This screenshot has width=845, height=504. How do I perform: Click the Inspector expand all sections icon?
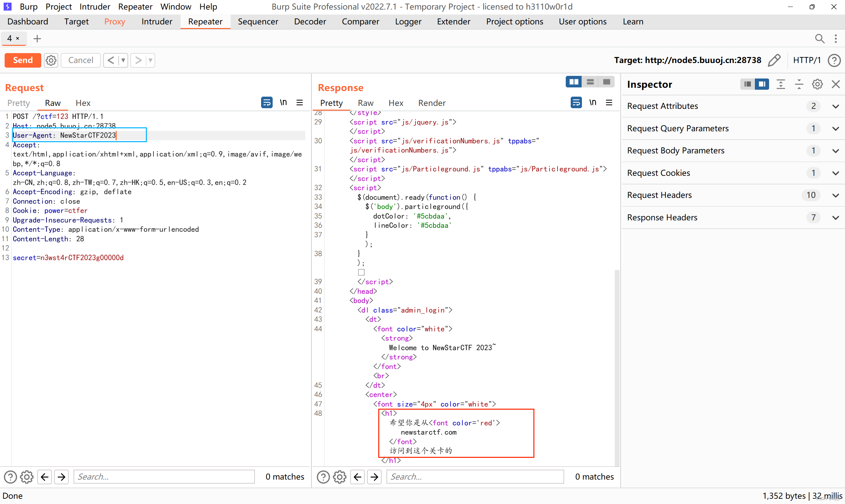(x=781, y=84)
